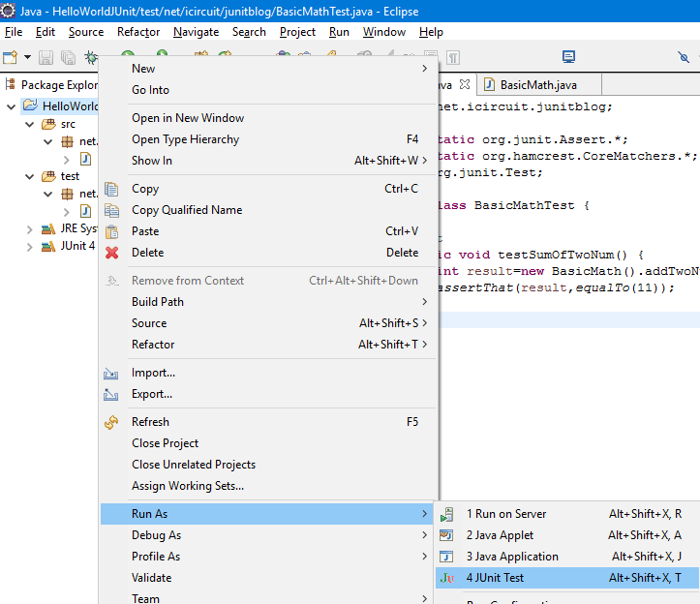Click the Refresh icon in context menu

pyautogui.click(x=111, y=422)
